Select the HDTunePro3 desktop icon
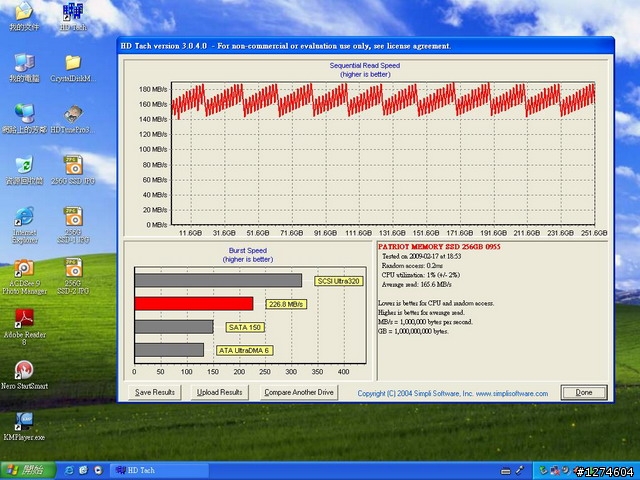This screenshot has width=640, height=480. pos(73,119)
